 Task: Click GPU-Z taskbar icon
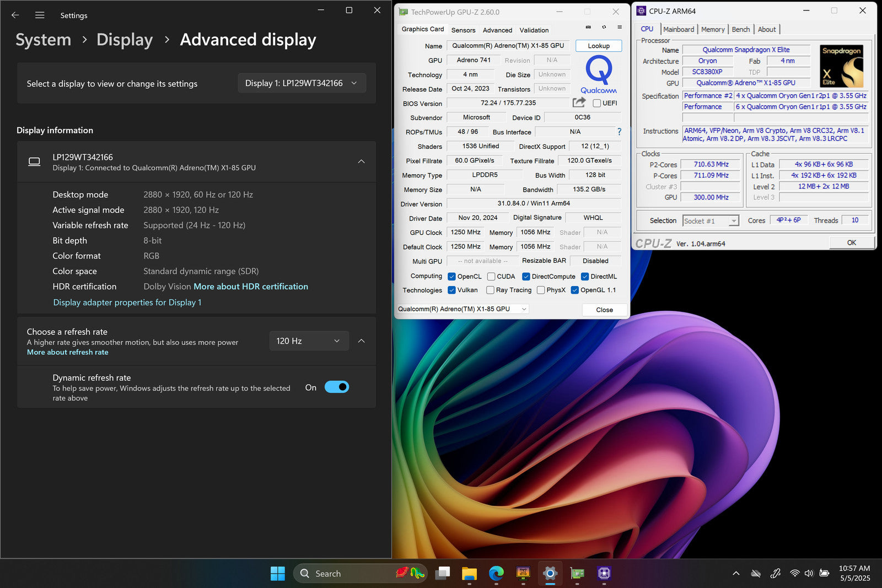[x=577, y=574]
